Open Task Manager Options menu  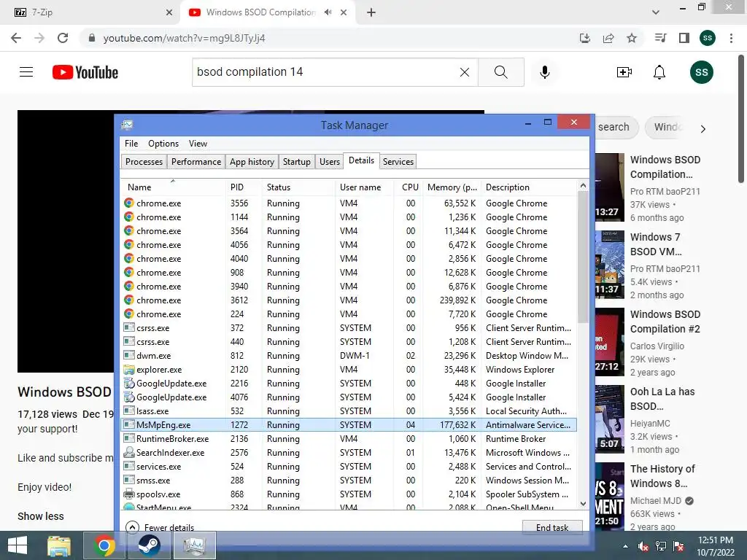(163, 144)
